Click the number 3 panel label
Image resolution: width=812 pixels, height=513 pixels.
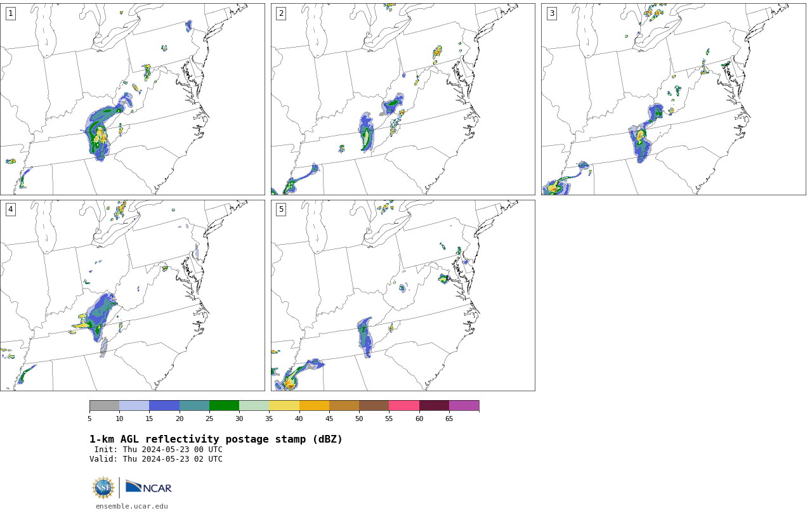pos(551,13)
